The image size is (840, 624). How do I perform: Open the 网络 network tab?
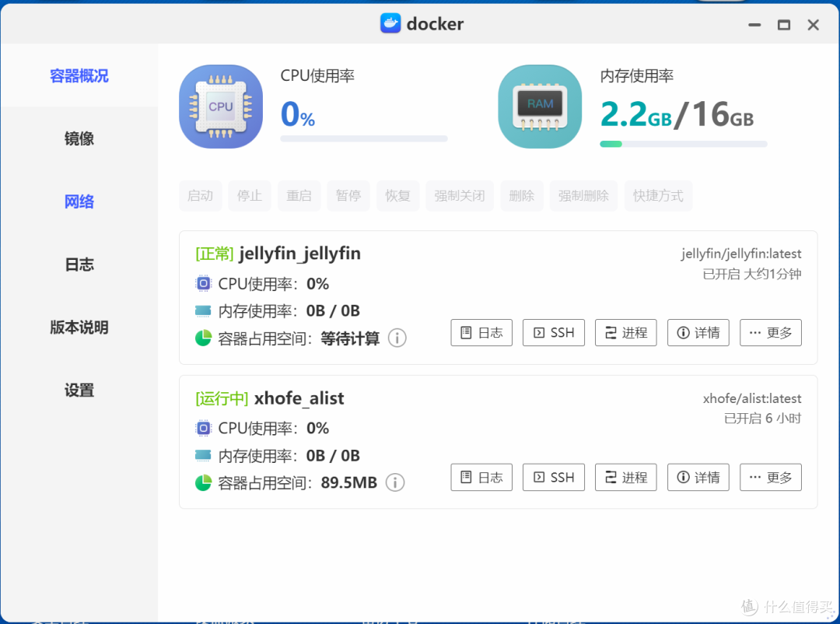pos(79,202)
